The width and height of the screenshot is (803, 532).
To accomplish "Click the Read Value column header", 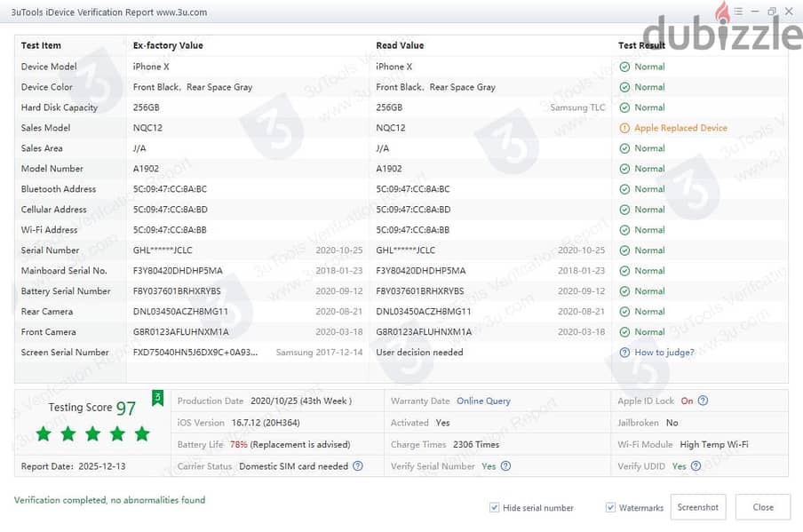I will pyautogui.click(x=400, y=45).
